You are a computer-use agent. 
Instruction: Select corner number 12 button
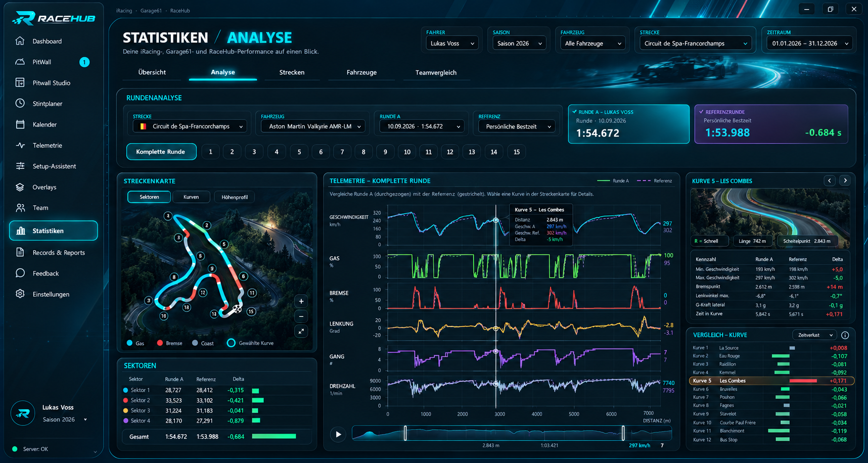click(450, 152)
